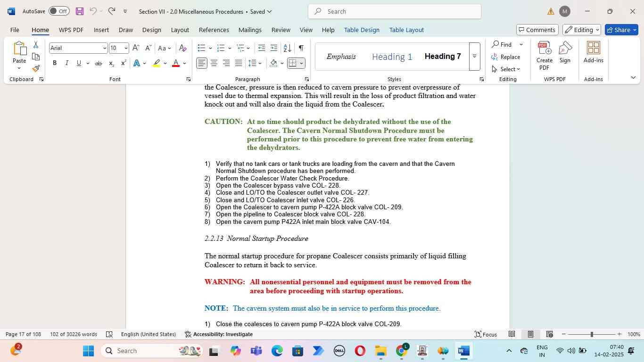The width and height of the screenshot is (644, 362).
Task: Click the Text Effects letter A icon
Action: [136, 63]
